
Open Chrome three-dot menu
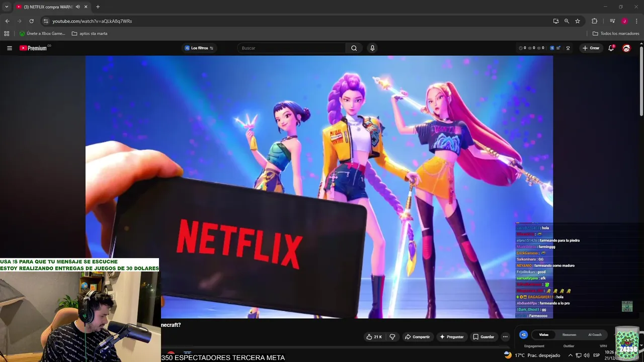coord(636,21)
